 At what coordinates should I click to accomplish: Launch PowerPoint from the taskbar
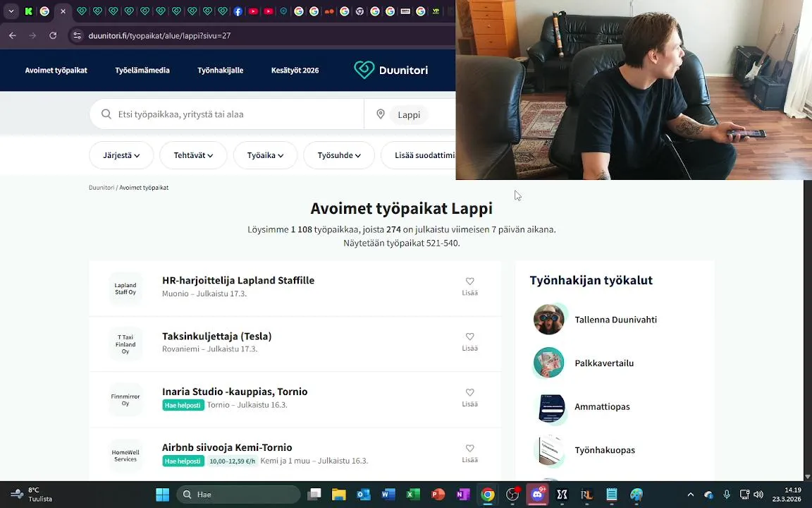[438, 495]
